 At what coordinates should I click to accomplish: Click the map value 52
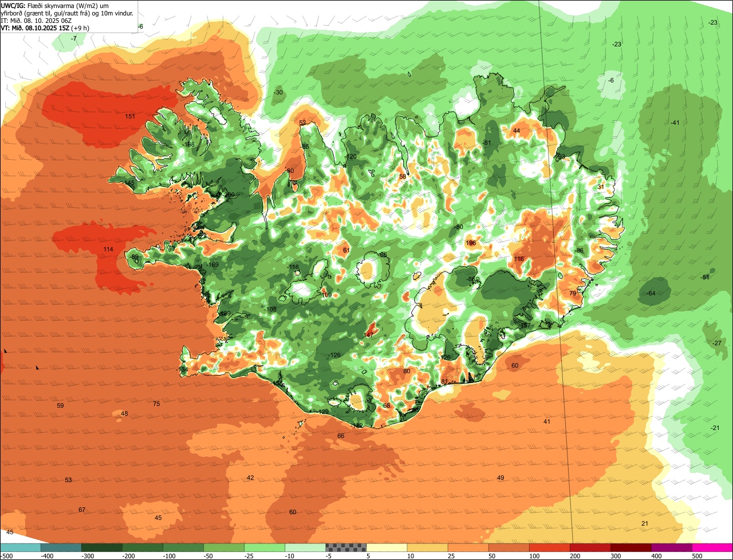302,123
